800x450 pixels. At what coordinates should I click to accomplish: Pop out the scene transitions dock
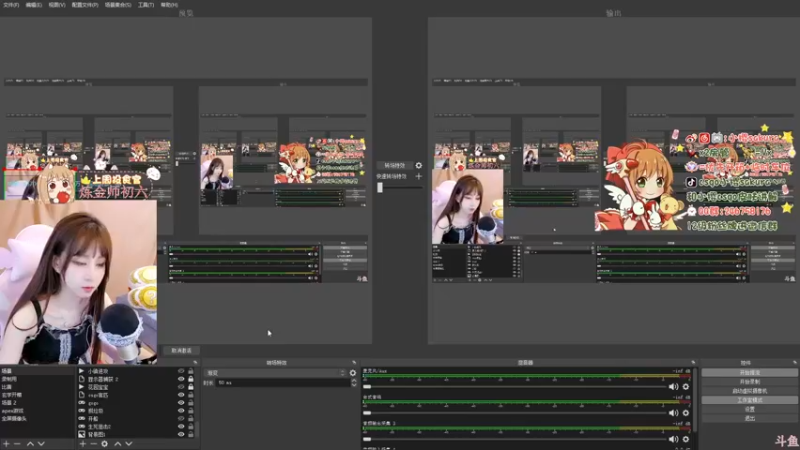click(x=354, y=363)
